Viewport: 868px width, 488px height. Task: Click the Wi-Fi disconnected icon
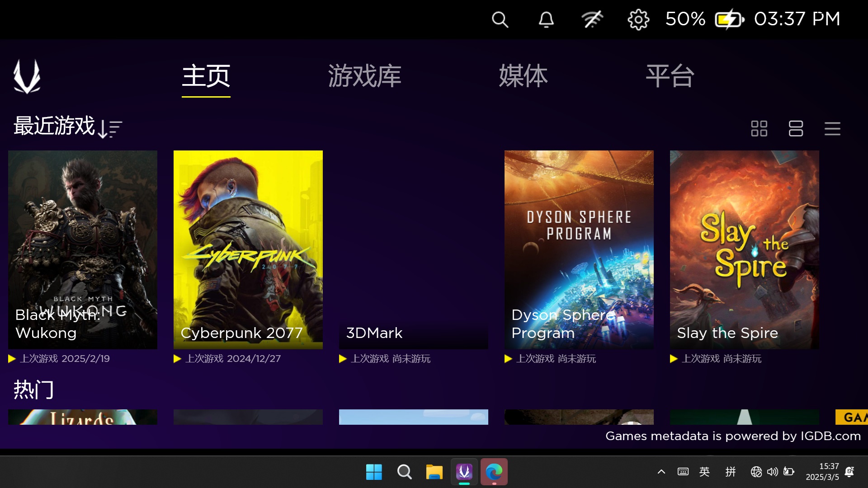(x=592, y=19)
